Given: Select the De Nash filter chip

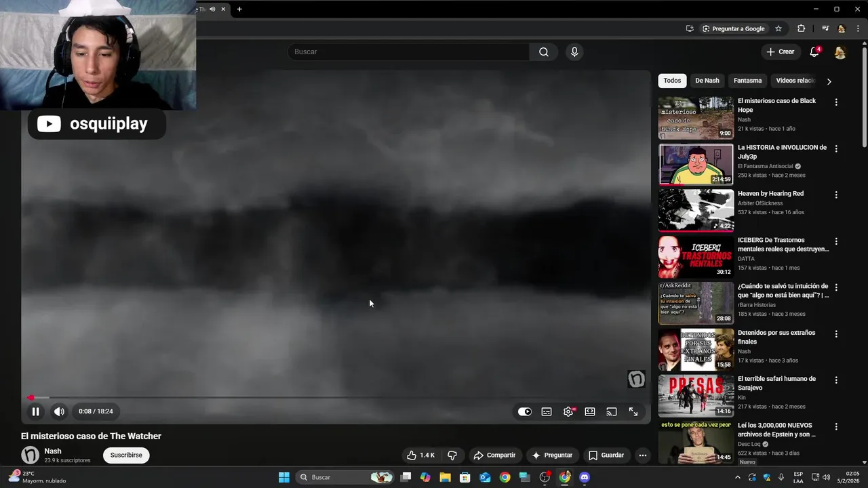Looking at the screenshot, I should 707,81.
